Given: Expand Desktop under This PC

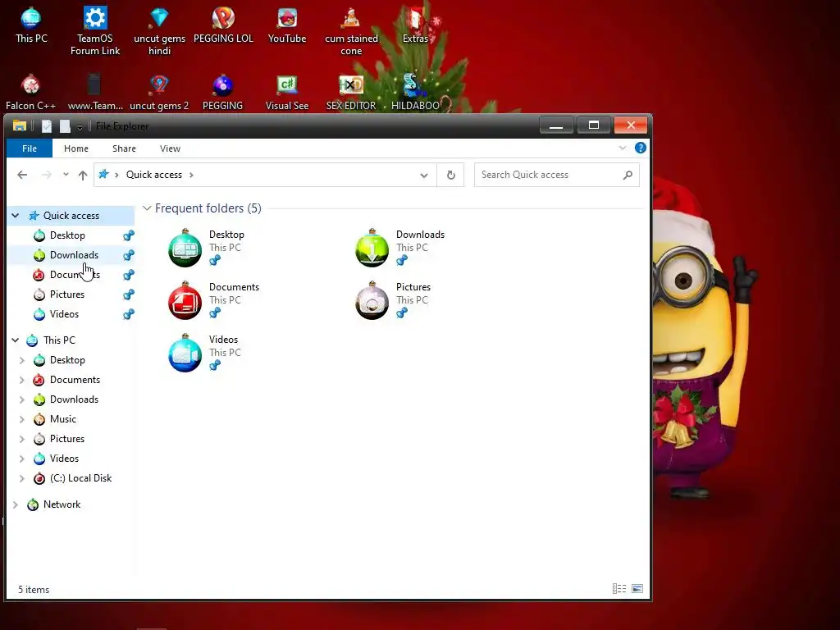Looking at the screenshot, I should click(x=22, y=360).
